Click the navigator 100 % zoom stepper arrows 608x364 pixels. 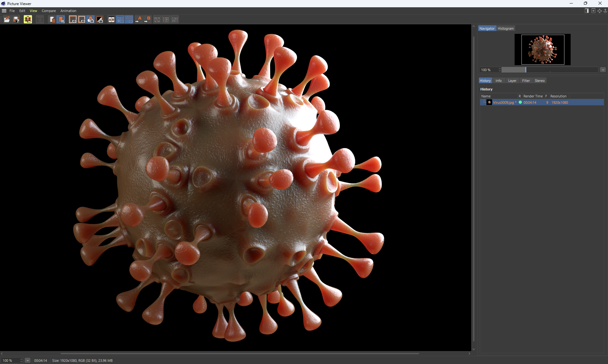pyautogui.click(x=500, y=70)
